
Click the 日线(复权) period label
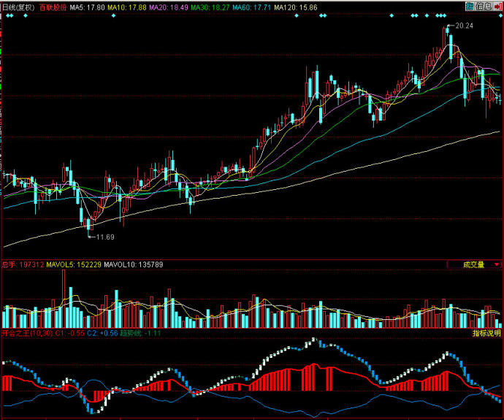(19, 7)
